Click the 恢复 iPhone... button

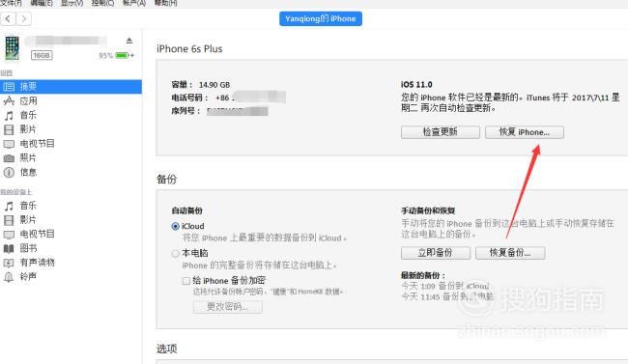coord(525,132)
